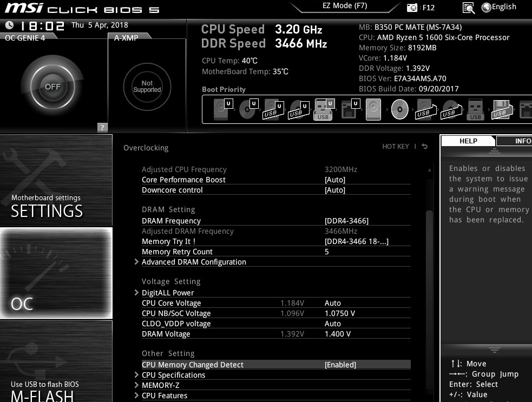Select the A-XMP tab
This screenshot has height=402, width=532.
point(126,38)
